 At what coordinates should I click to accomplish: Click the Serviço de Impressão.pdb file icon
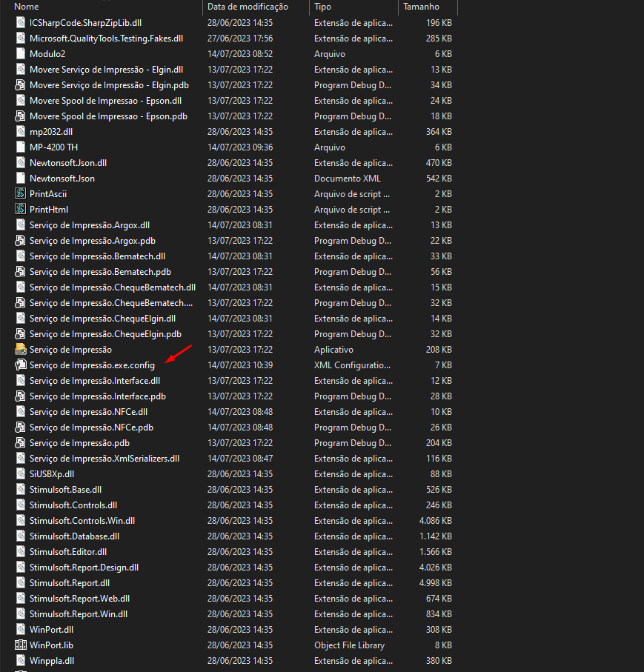pos(20,443)
